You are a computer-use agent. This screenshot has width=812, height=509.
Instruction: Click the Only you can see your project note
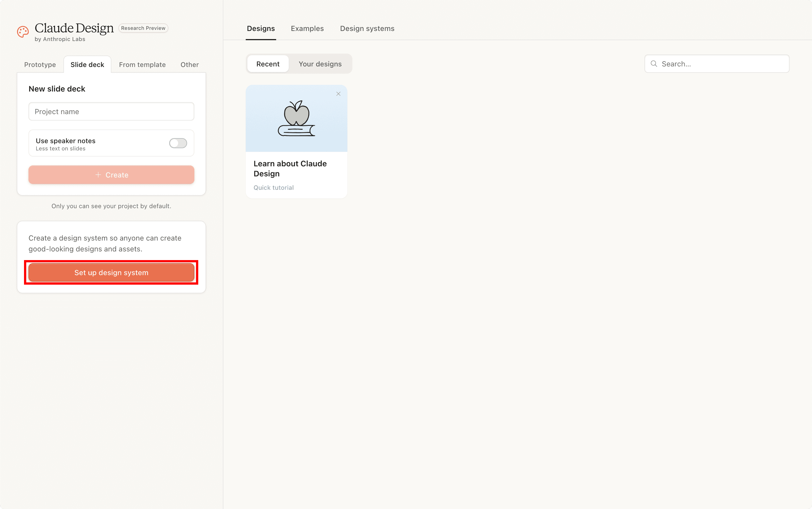point(111,206)
